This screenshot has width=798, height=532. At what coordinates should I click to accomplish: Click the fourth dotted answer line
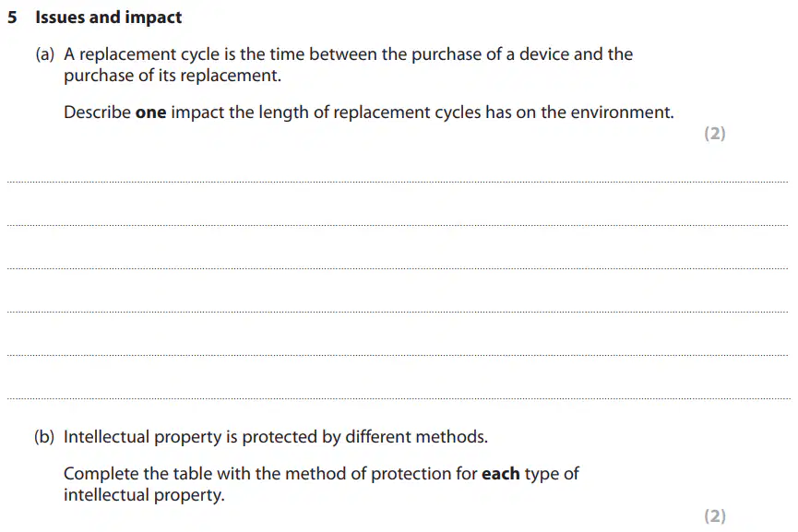pyautogui.click(x=398, y=312)
